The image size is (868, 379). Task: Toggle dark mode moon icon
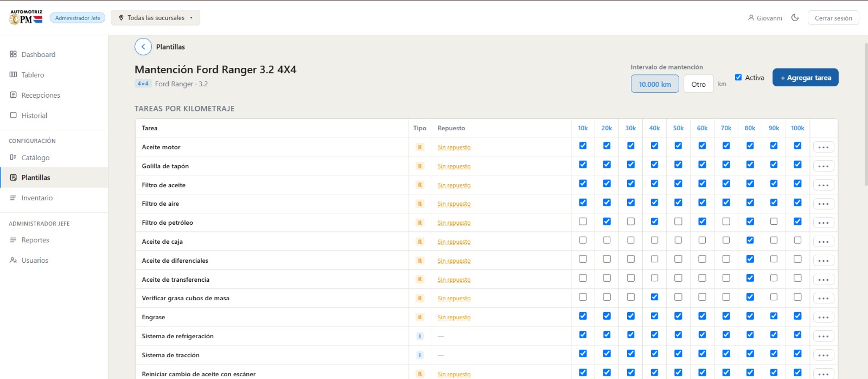tap(795, 17)
